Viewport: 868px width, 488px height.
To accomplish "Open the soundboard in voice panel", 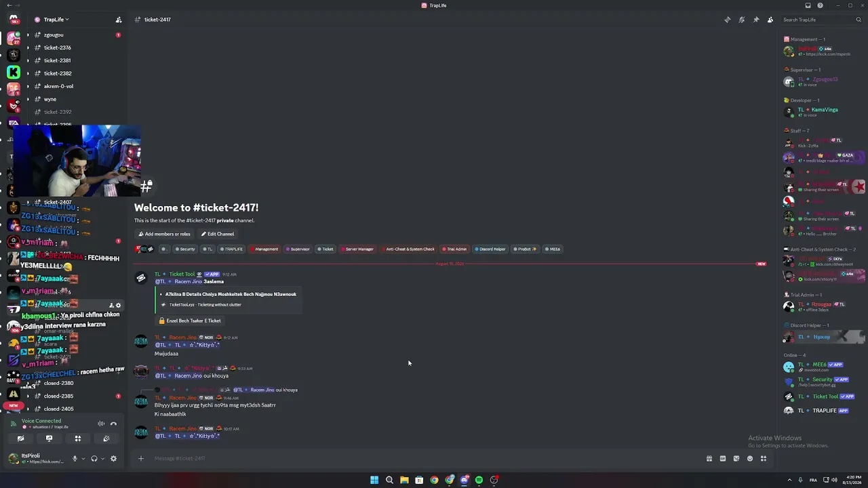I will tap(106, 439).
